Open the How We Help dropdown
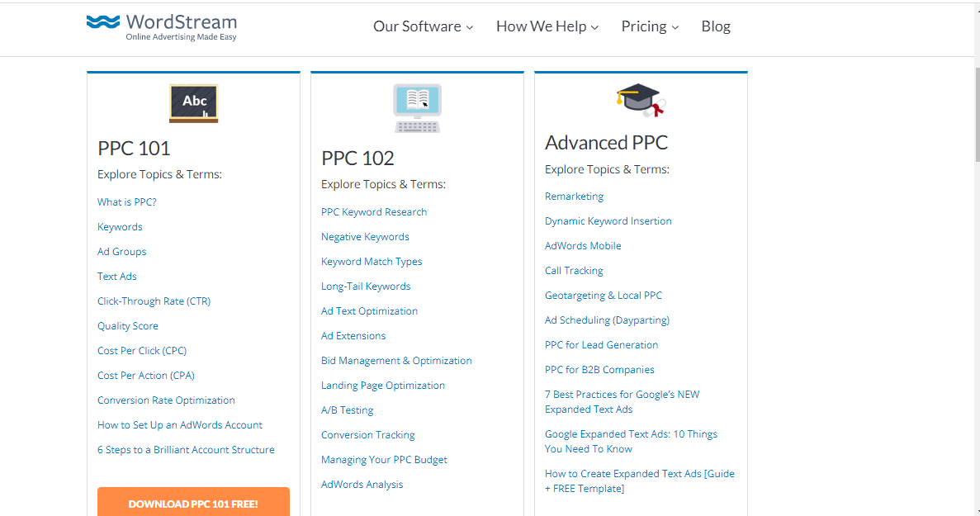 (x=547, y=26)
